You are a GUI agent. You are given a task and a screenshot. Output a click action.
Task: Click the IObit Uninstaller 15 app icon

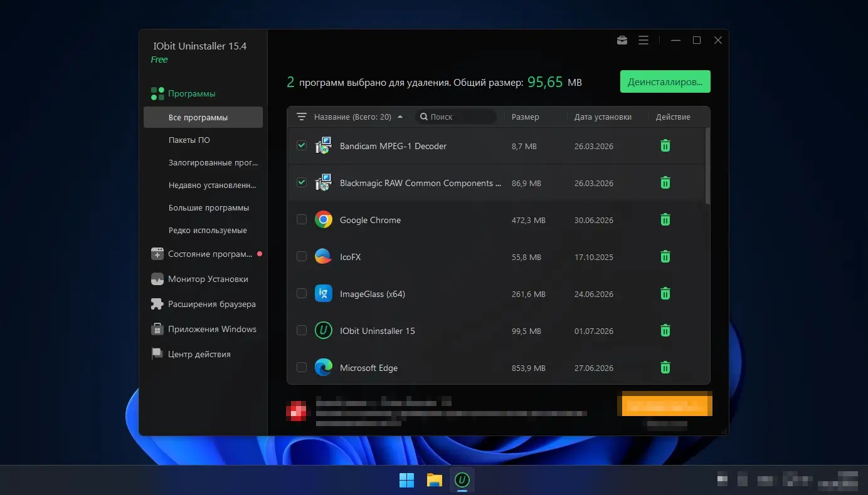pyautogui.click(x=323, y=331)
